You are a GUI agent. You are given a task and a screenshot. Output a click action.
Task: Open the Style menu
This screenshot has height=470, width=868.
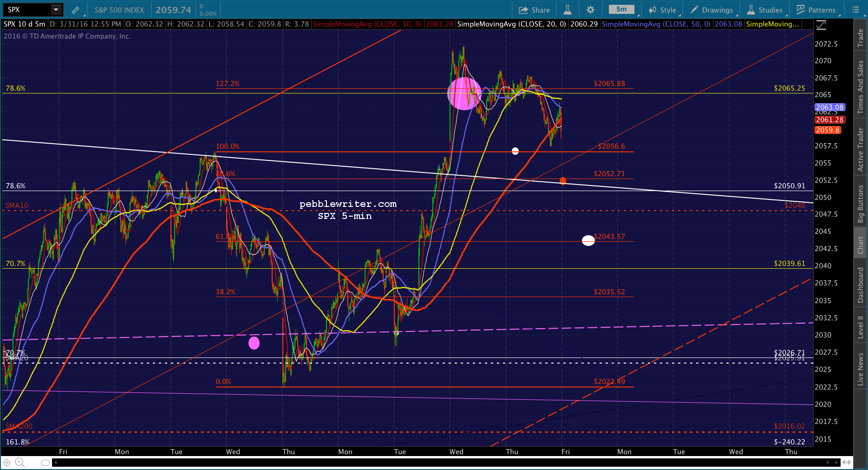[x=663, y=10]
